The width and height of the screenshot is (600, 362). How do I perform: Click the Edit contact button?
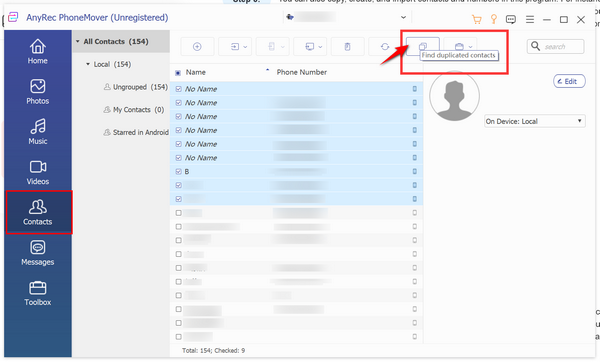[x=569, y=81]
